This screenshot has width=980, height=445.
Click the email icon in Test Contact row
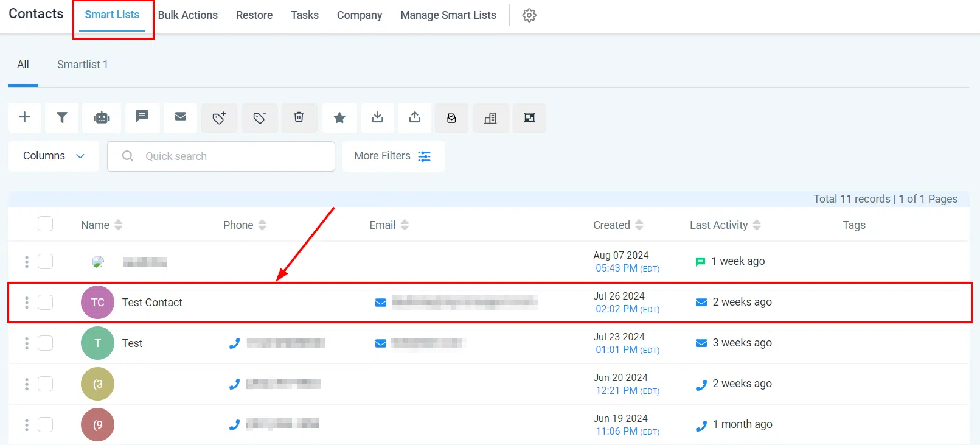pos(381,303)
